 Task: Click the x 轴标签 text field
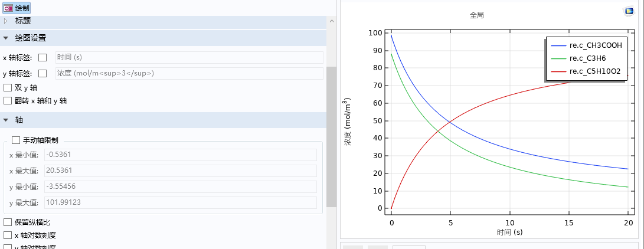189,57
